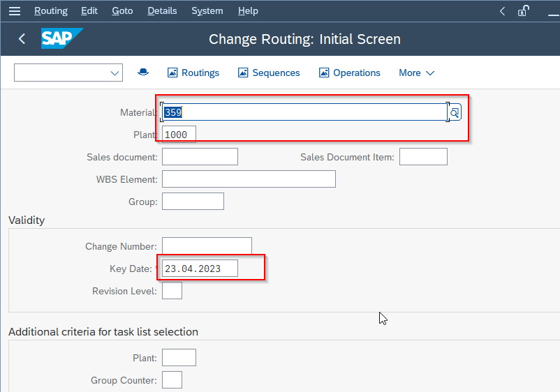The width and height of the screenshot is (560, 392).
Task: Click the WBS Element input field
Action: (x=249, y=179)
